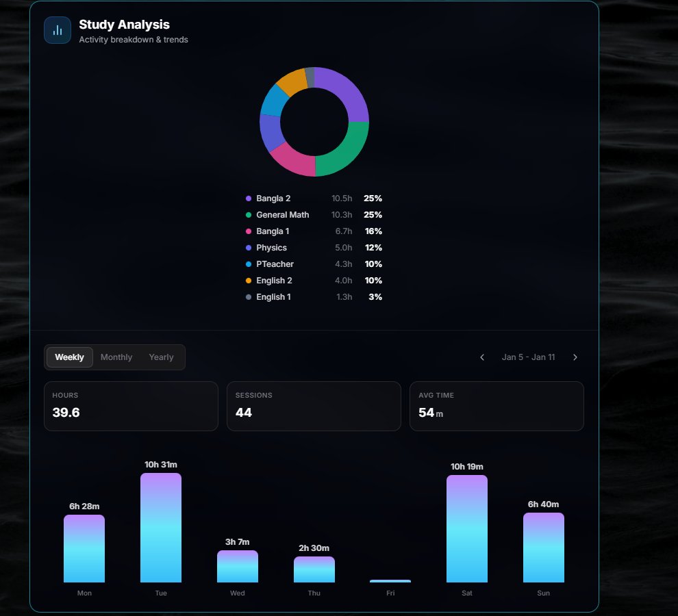Click the Bangla 2 purple legend dot
The image size is (678, 616).
(x=249, y=198)
